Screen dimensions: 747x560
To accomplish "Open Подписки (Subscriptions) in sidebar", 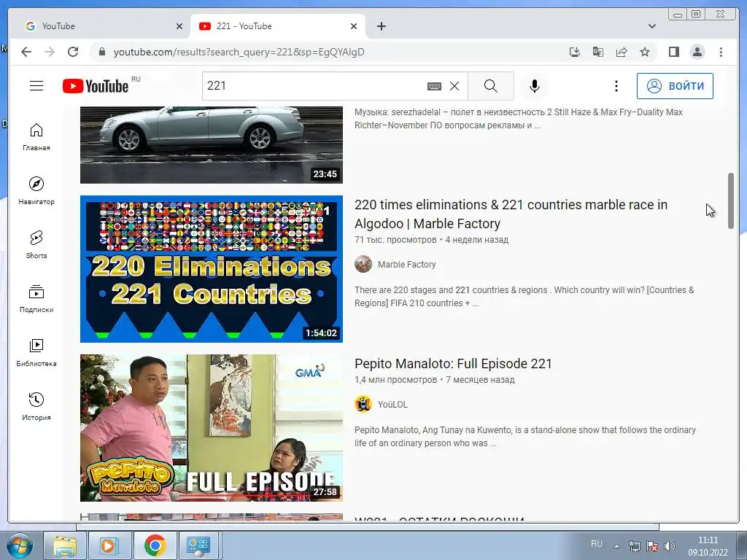I will 36,298.
